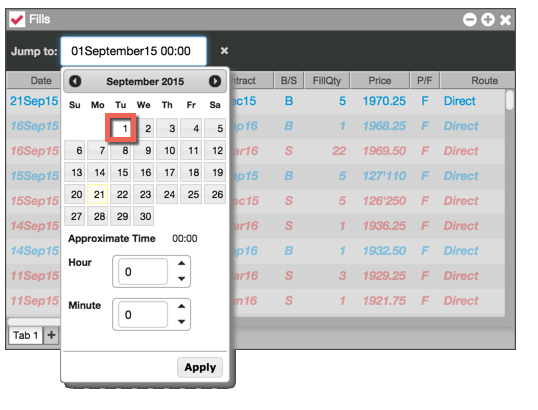This screenshot has height=410, width=538.
Task: Increase the Minute value
Action: [182, 306]
